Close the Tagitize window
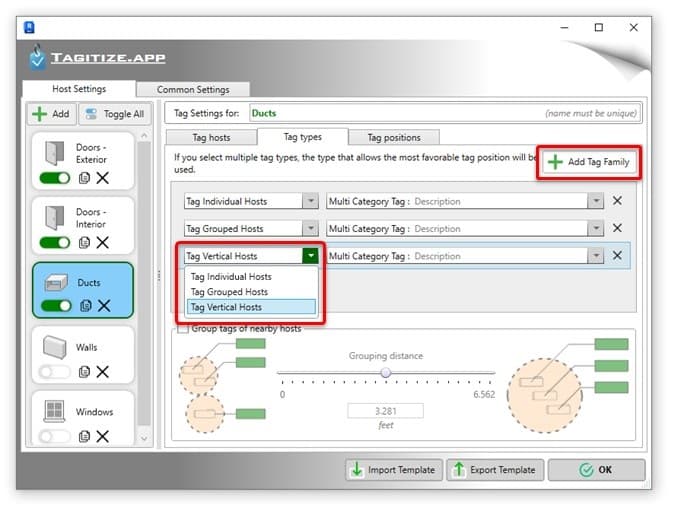This screenshot has height=511, width=674. tap(634, 28)
